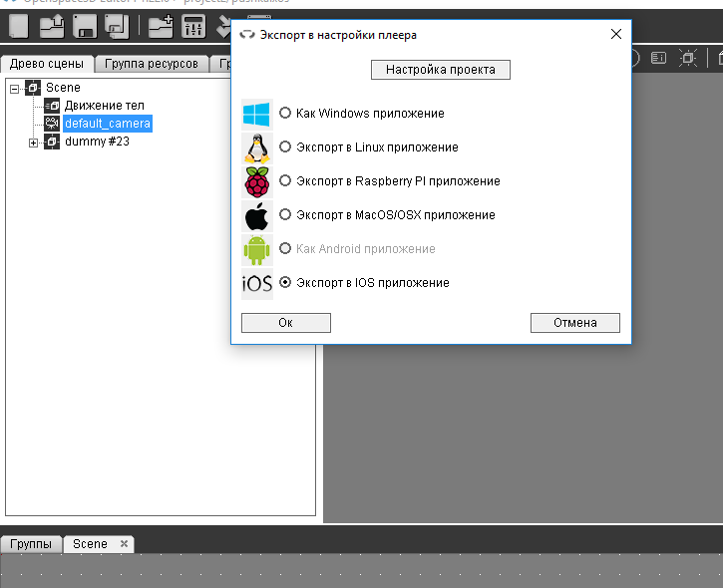Select default_camera in the scene tree
723x588 pixels.
pos(108,124)
